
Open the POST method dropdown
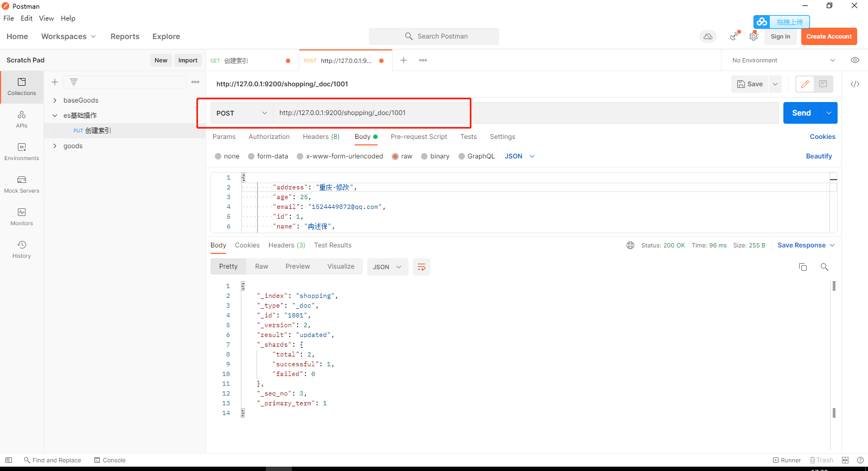[x=241, y=113]
